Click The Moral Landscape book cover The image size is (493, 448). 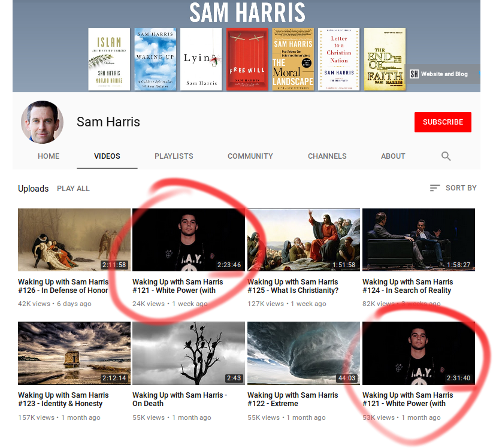pyautogui.click(x=293, y=59)
